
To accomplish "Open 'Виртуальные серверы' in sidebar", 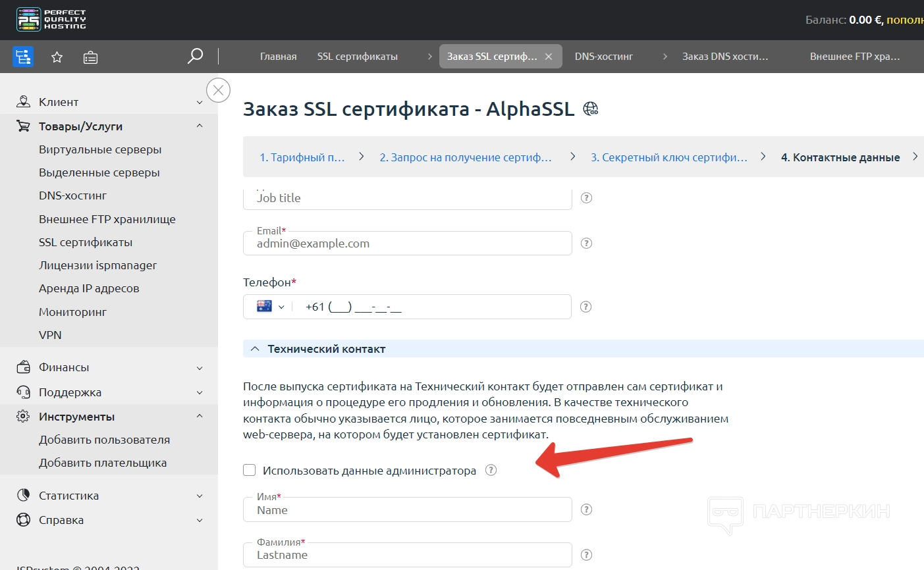I will (100, 149).
